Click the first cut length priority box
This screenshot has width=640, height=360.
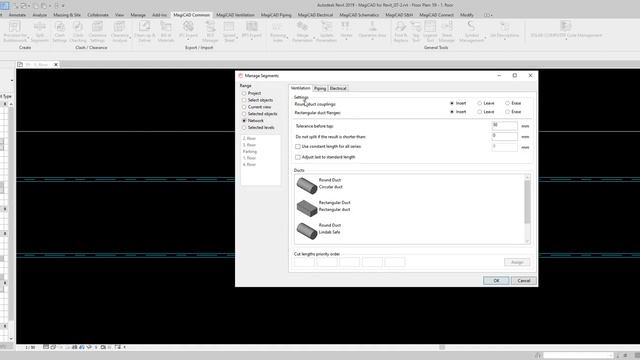coord(304,262)
